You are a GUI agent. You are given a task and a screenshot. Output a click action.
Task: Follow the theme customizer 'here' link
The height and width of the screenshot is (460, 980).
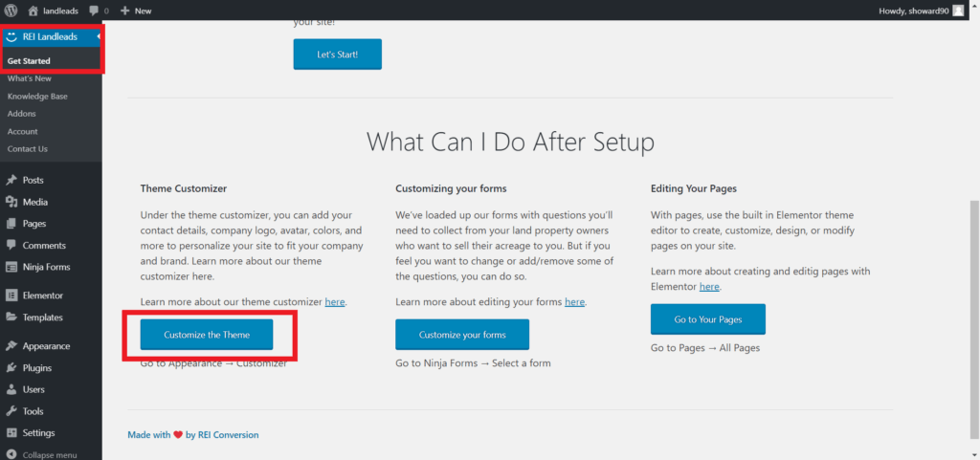point(335,301)
